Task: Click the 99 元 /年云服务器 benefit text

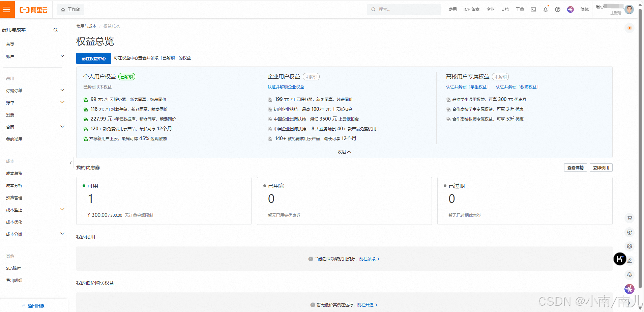Action: coord(128,100)
